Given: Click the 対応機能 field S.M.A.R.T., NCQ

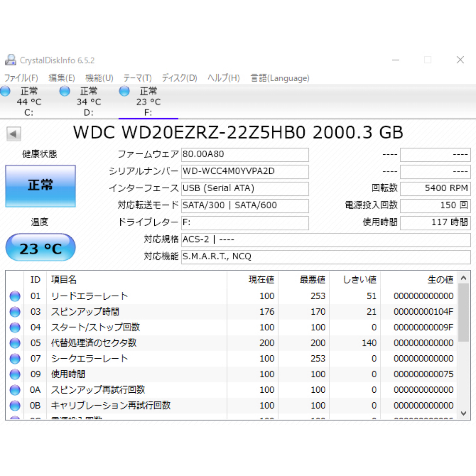Looking at the screenshot, I should pos(326,257).
